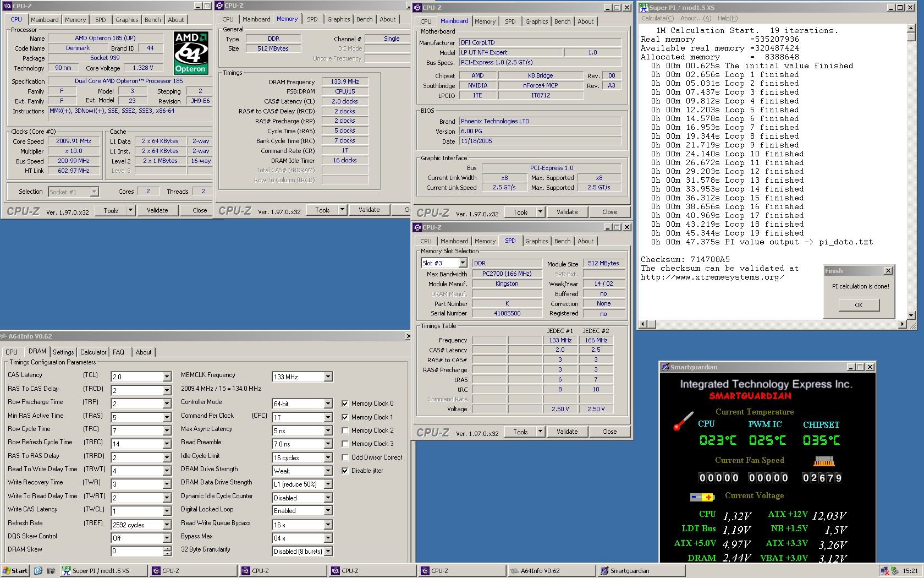
Task: Open Graphics tab in Mainboard CPU-Z window
Action: point(536,21)
